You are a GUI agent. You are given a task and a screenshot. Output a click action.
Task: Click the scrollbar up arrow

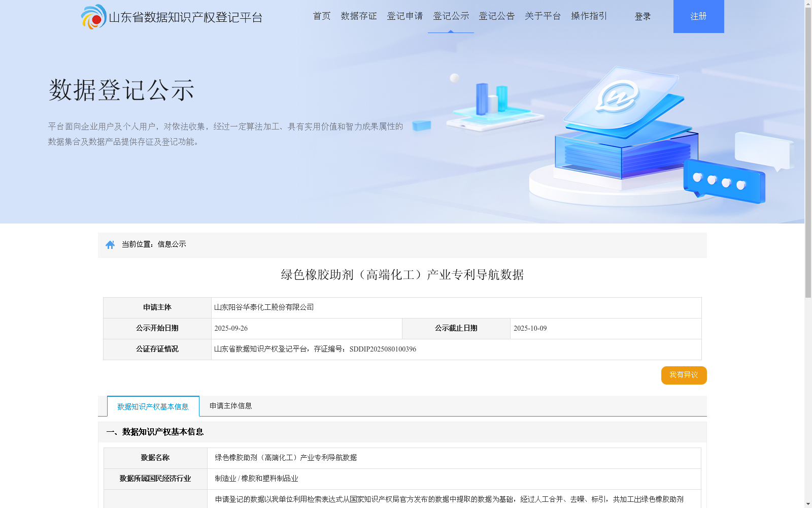point(808,4)
